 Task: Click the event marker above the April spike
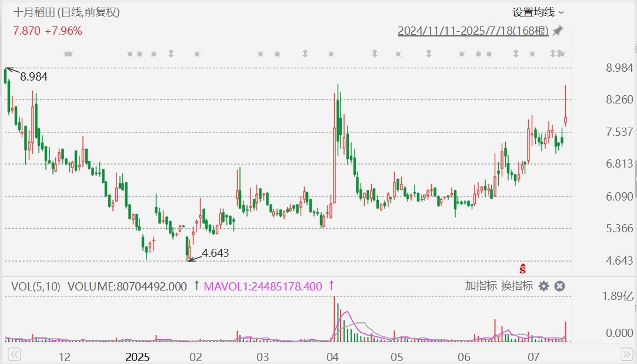click(x=332, y=54)
